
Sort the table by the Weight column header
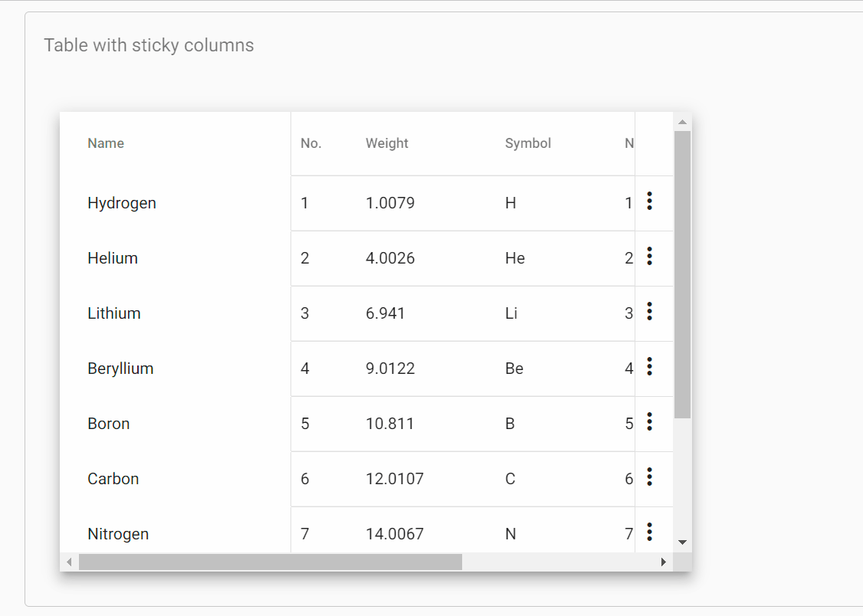tap(387, 143)
